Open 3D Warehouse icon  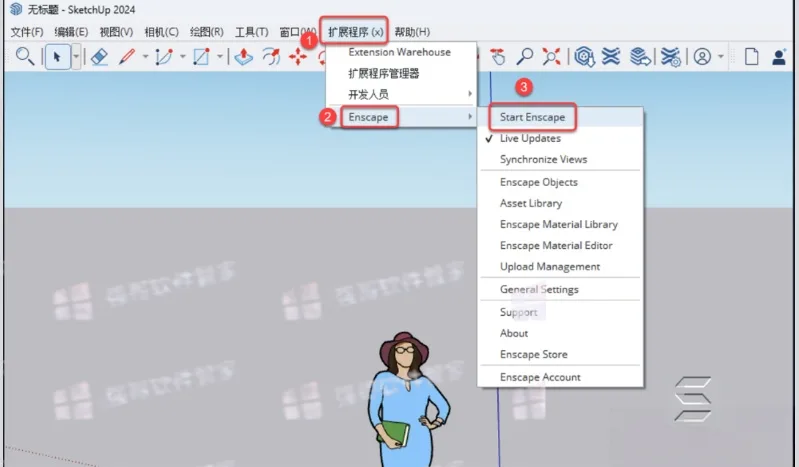click(584, 57)
